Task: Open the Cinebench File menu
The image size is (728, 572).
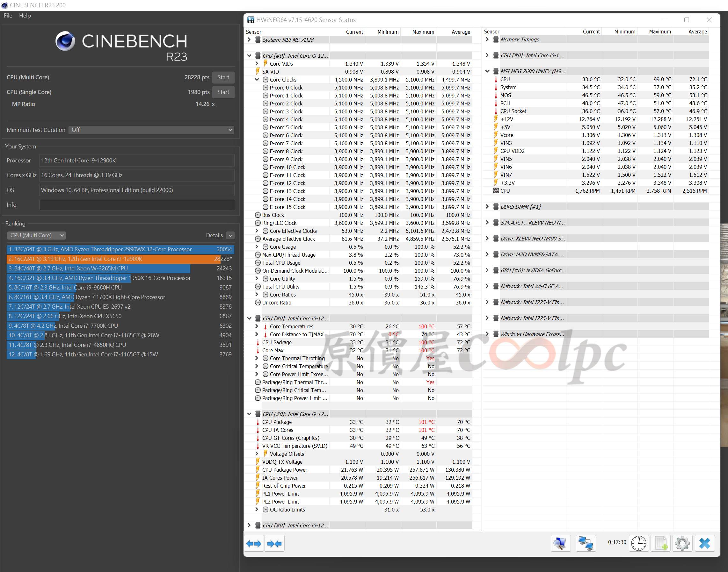Action: point(8,15)
